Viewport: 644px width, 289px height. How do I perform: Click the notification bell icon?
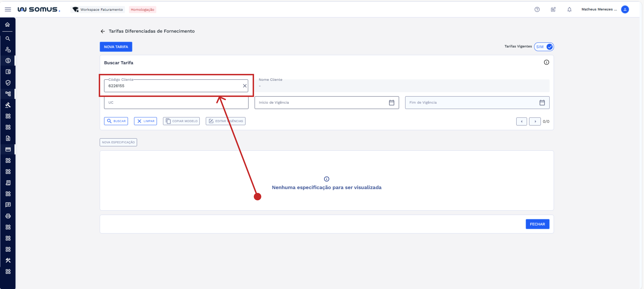(x=569, y=9)
